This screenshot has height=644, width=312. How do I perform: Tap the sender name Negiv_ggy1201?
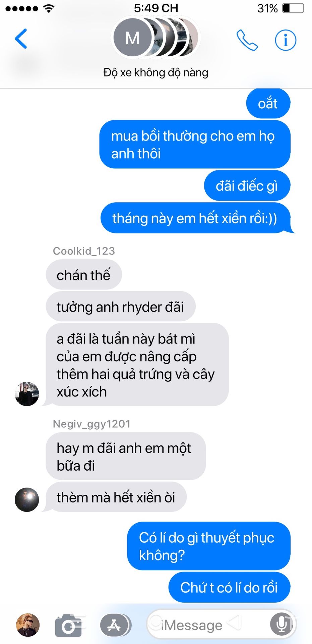tap(92, 424)
